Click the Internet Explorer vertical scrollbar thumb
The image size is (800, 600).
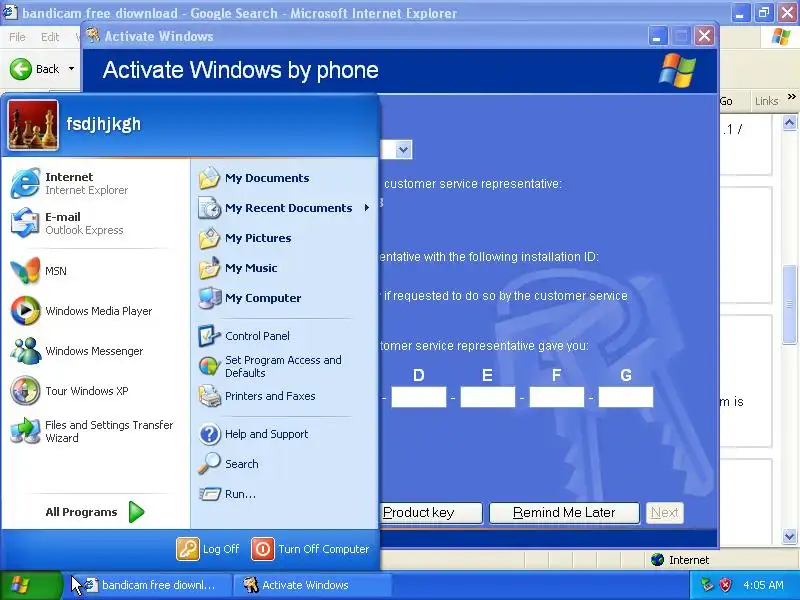(789, 305)
